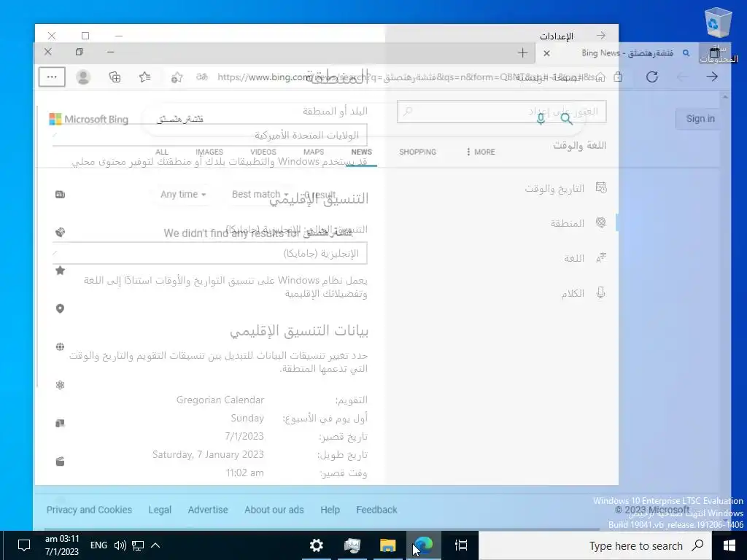The width and height of the screenshot is (747, 560).
Task: Click the Sign in button on Bing
Action: click(700, 119)
